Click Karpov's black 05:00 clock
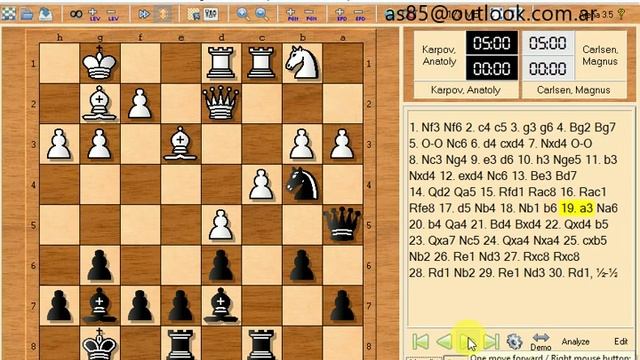Image resolution: width=640 pixels, height=360 pixels. click(492, 43)
